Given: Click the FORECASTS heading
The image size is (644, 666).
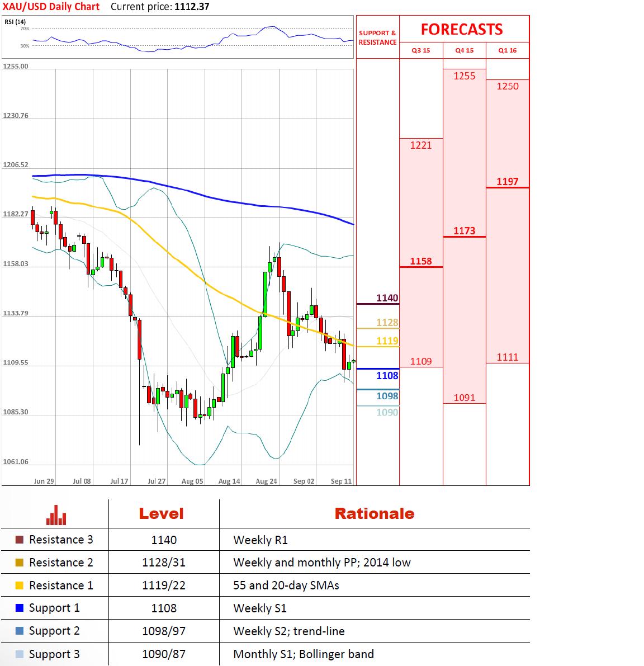Looking at the screenshot, I should 462,29.
